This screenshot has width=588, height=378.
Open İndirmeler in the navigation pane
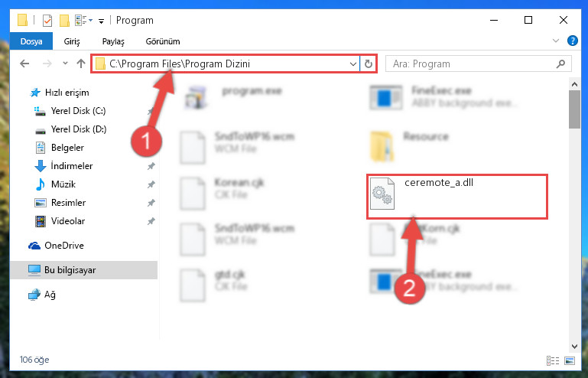pos(72,166)
